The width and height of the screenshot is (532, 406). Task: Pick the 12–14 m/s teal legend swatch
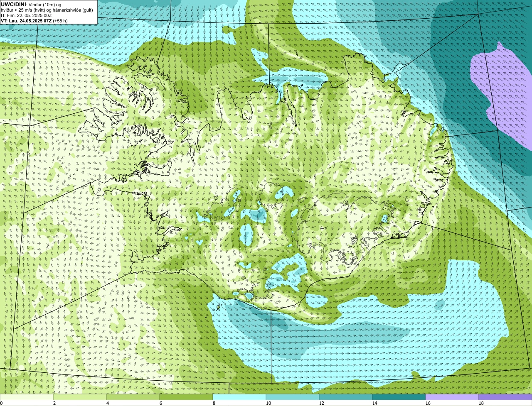346,397
